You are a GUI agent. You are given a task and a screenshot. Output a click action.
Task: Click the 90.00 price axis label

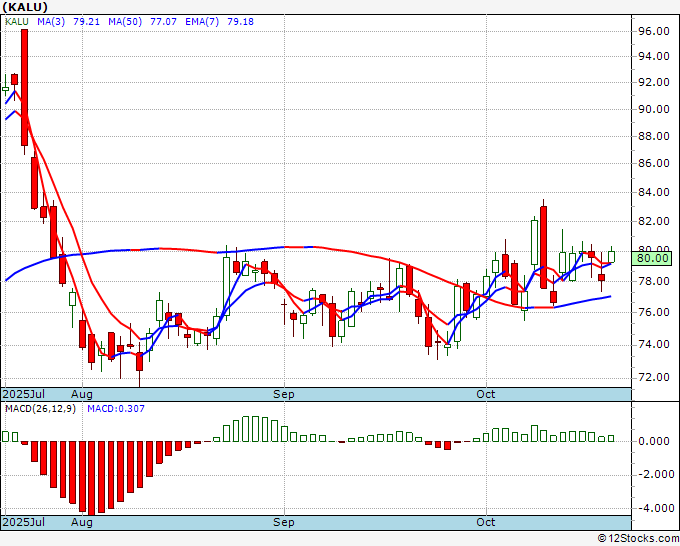pos(654,109)
